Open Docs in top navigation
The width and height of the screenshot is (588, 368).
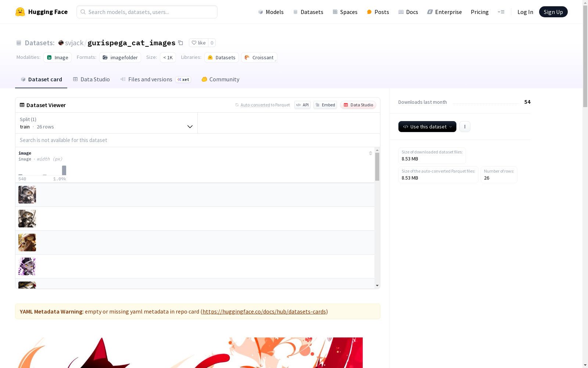coord(408,12)
